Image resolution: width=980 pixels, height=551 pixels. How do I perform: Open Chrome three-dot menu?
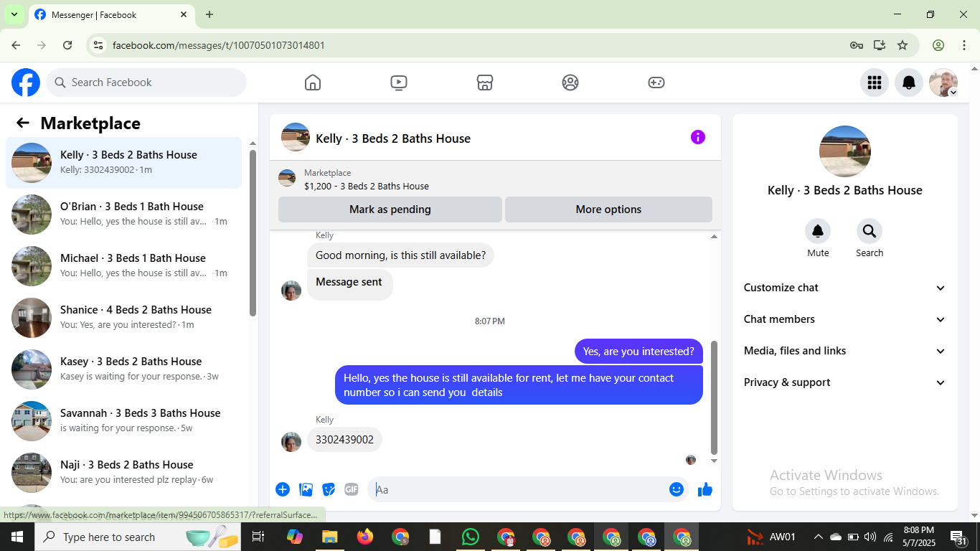pos(963,45)
